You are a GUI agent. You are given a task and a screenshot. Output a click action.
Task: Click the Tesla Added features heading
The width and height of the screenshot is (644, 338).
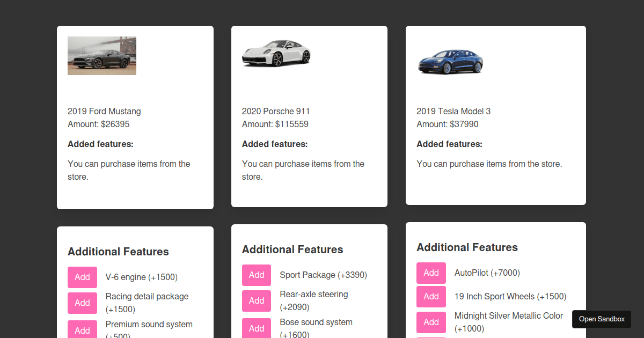tap(449, 144)
